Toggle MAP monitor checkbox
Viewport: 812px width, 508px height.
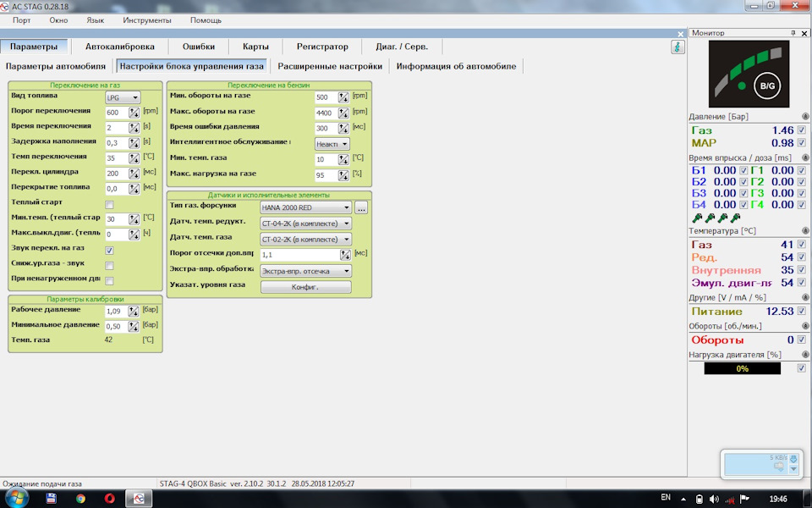tap(802, 142)
